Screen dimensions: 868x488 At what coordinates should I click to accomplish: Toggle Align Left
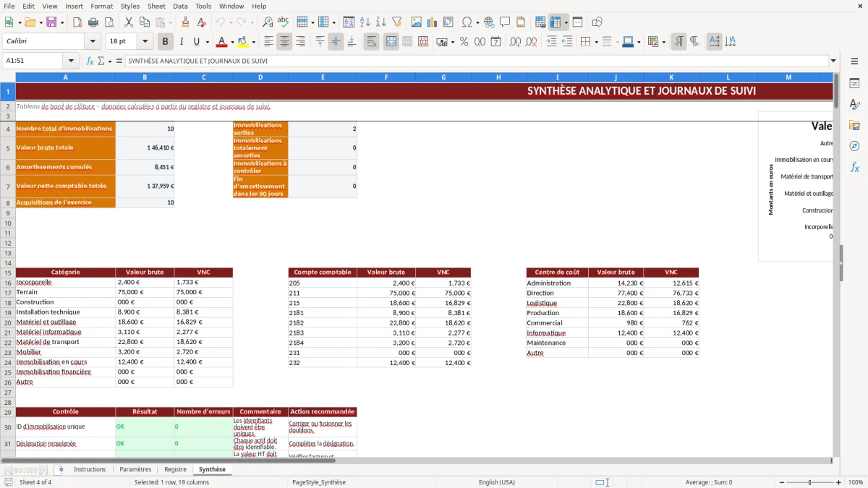[268, 42]
